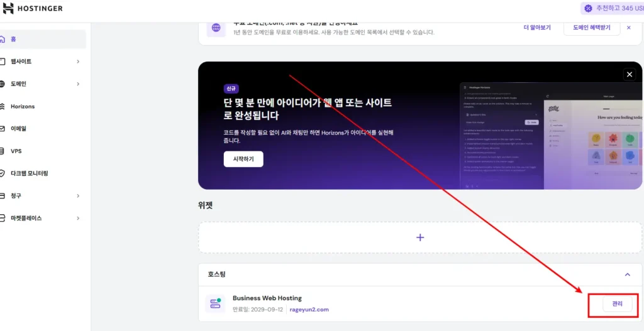Open 청구 in the sidebar
This screenshot has width=644, height=331.
pos(43,195)
